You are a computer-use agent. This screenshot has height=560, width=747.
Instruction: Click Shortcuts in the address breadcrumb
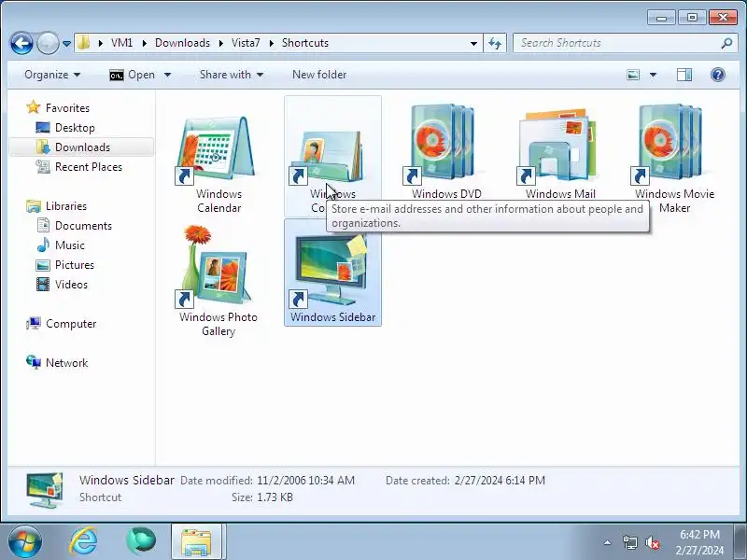point(305,43)
